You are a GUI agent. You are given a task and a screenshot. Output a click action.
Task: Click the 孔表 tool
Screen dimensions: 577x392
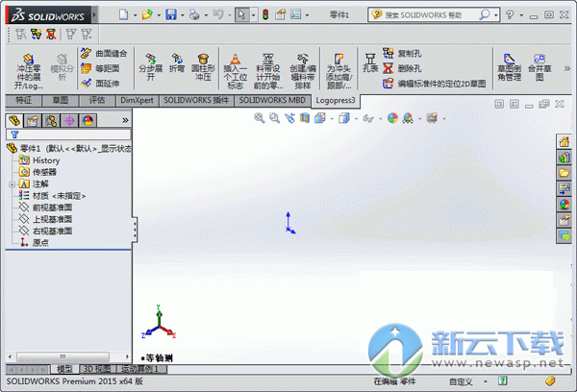point(370,62)
